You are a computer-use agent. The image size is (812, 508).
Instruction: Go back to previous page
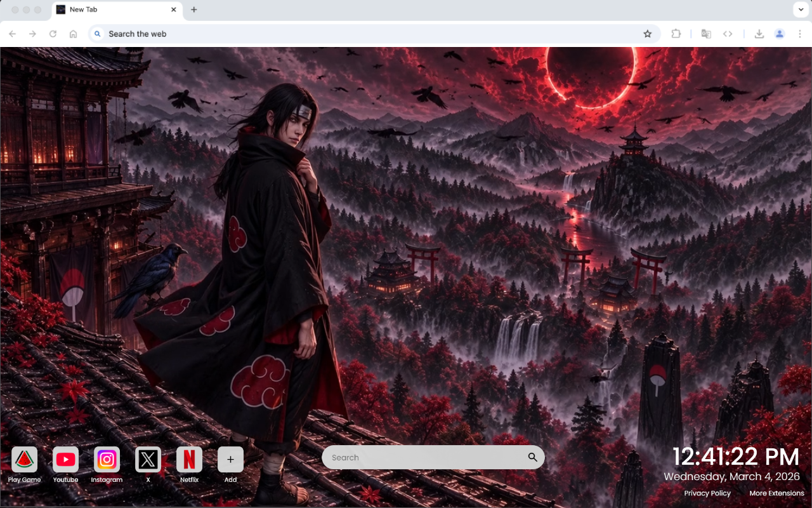click(x=13, y=34)
